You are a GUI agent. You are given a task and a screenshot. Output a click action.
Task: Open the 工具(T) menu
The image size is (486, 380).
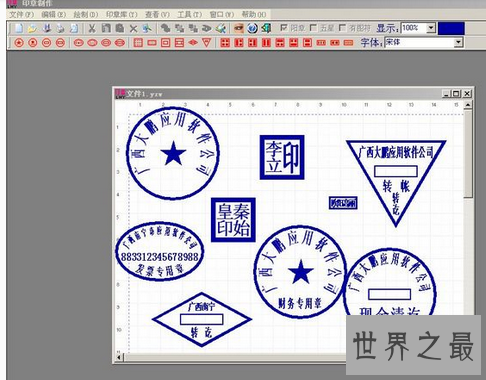point(189,14)
